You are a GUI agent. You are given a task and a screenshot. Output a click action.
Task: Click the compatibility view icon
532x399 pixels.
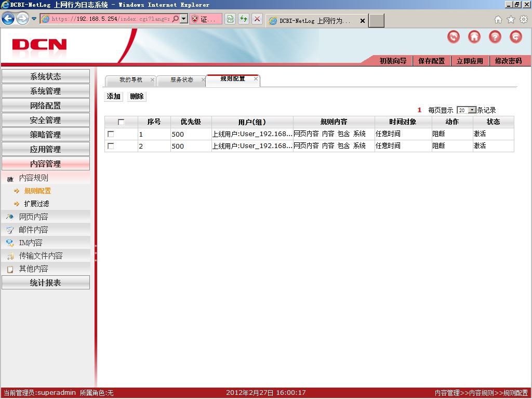pos(230,19)
